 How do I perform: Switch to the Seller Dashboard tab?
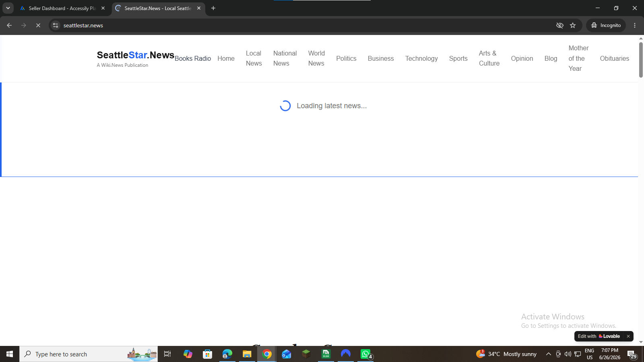[63, 8]
